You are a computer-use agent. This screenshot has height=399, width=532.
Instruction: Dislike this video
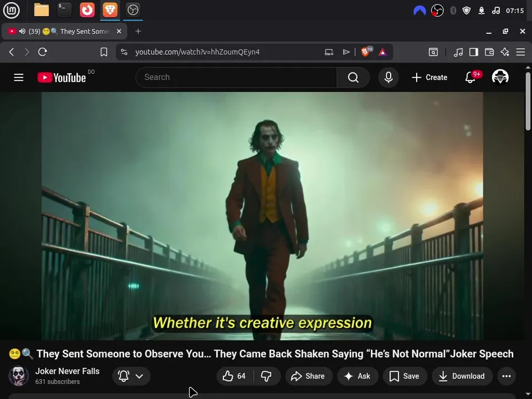pyautogui.click(x=267, y=376)
